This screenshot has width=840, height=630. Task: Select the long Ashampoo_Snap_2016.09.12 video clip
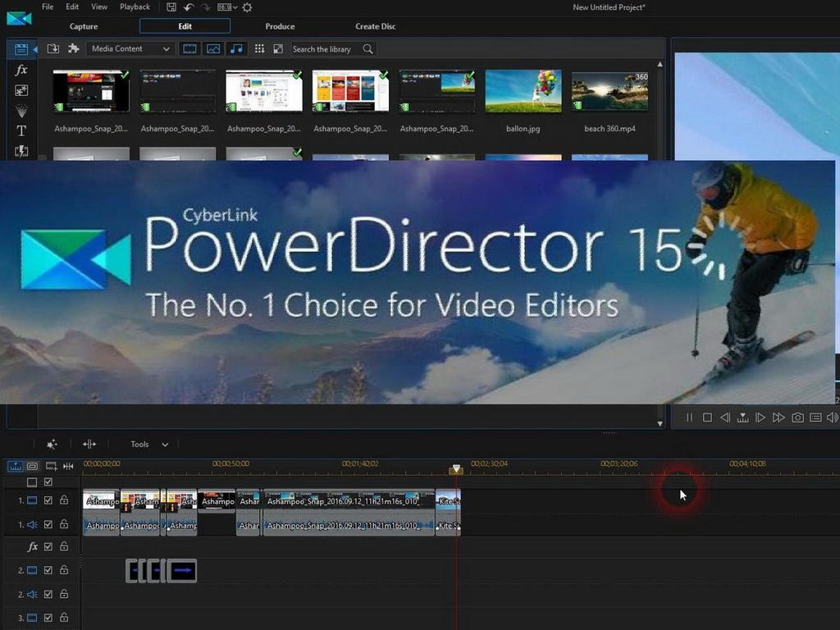(x=348, y=500)
